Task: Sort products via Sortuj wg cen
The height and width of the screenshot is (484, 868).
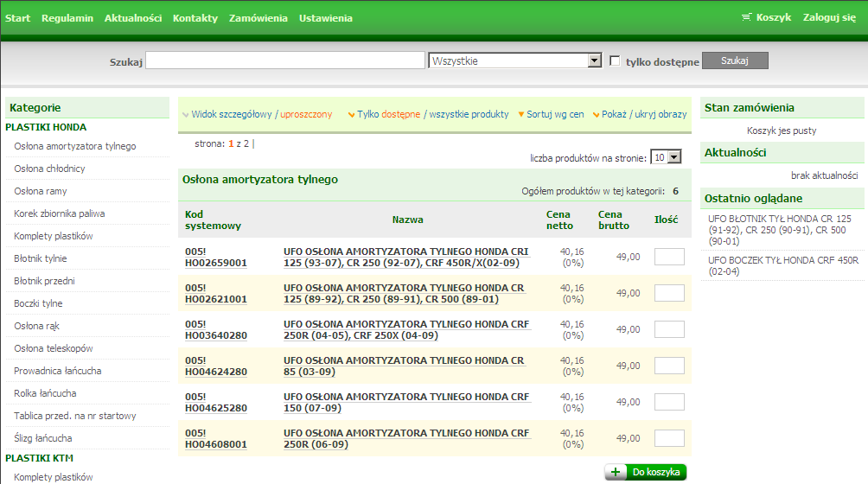Action: pyautogui.click(x=555, y=114)
